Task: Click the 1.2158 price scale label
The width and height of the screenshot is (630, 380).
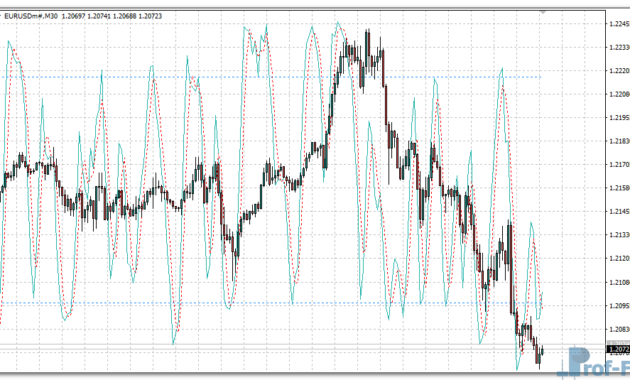Action: pos(620,188)
